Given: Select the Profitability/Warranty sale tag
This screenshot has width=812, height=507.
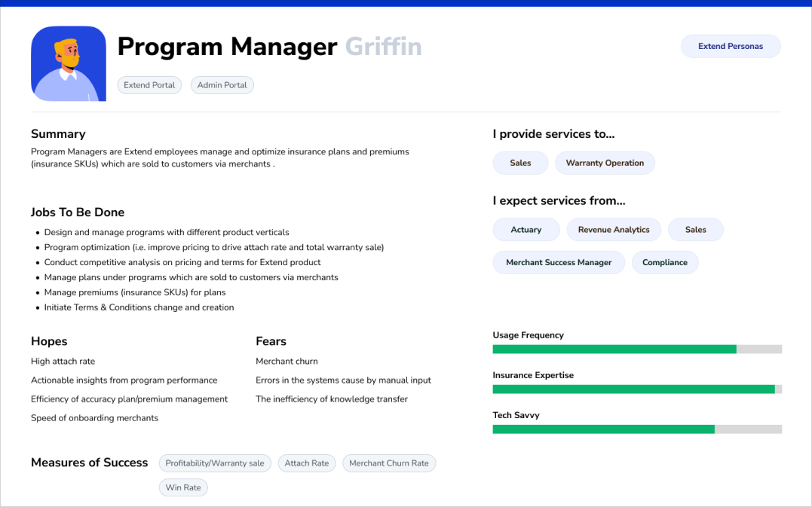Looking at the screenshot, I should coord(215,463).
